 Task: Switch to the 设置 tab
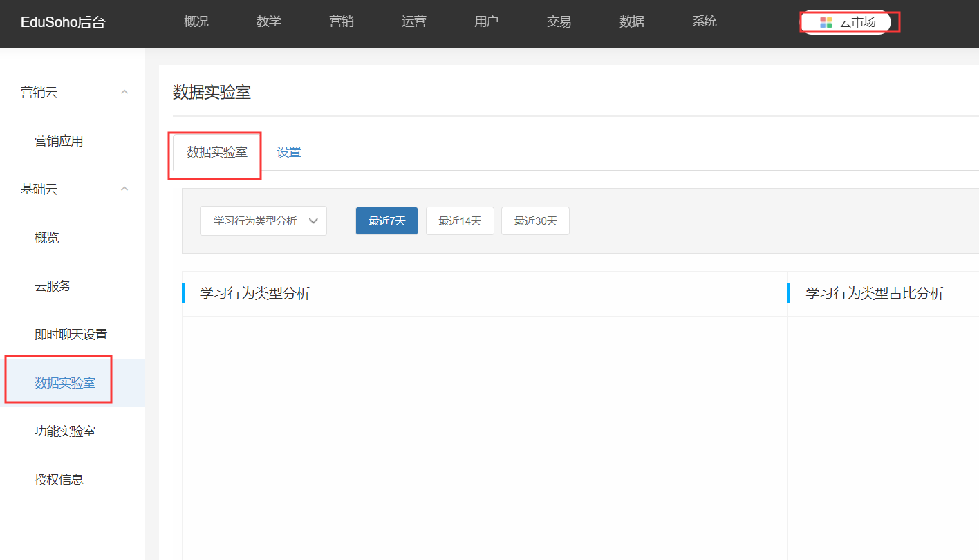click(x=289, y=152)
